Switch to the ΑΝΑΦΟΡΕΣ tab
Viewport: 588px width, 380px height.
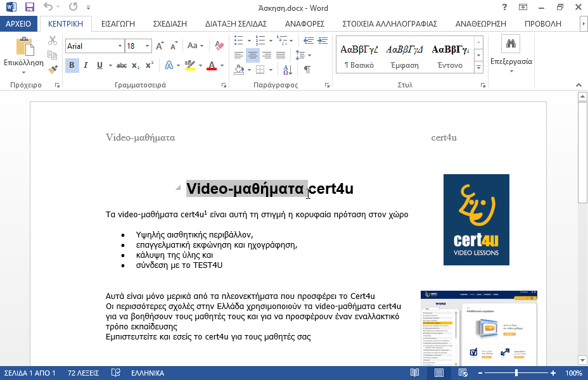[305, 23]
